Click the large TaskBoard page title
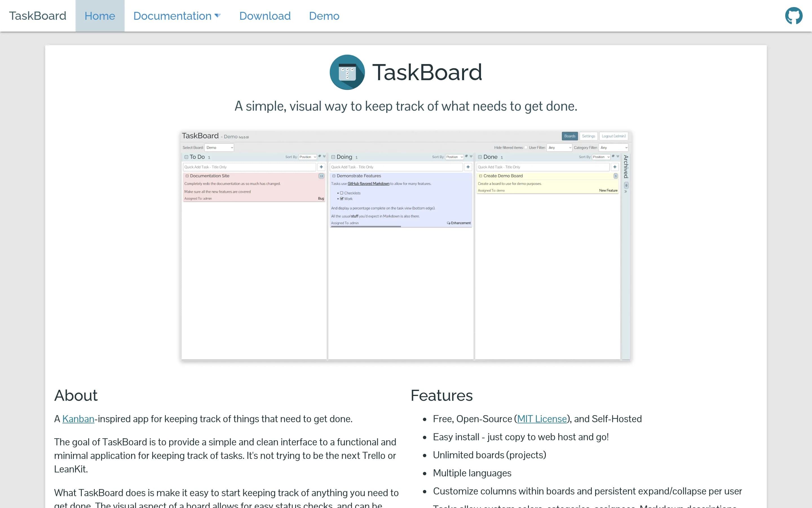 coord(427,72)
